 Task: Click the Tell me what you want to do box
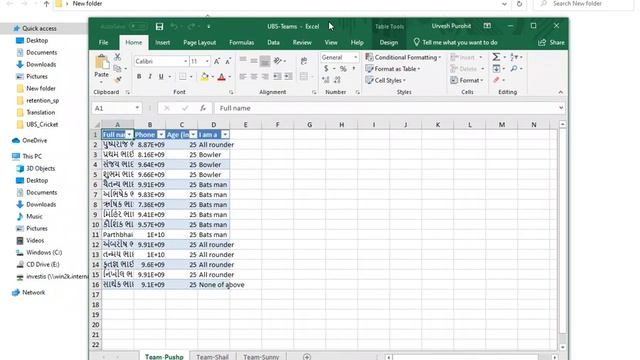456,42
